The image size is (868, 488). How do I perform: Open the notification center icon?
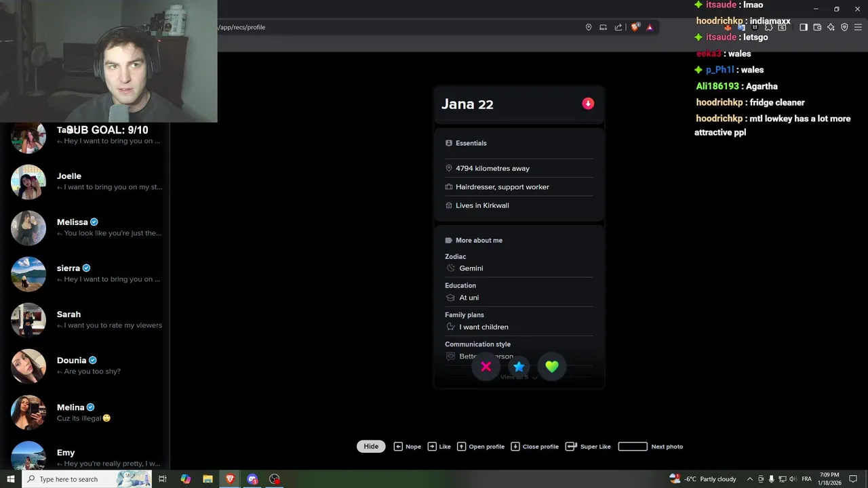[854, 479]
